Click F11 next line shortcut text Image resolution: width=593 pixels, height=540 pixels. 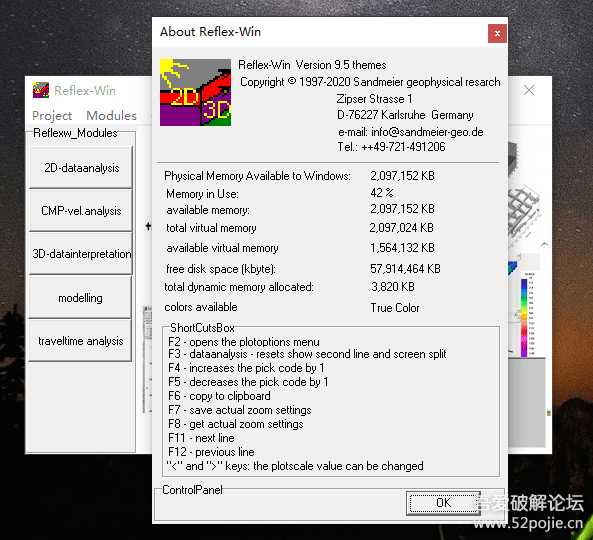tap(201, 438)
